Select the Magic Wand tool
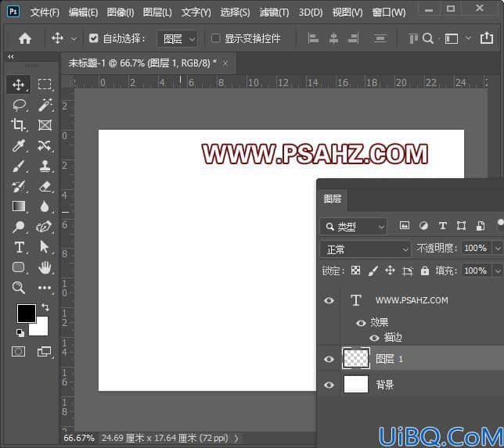The image size is (504, 448). [45, 105]
